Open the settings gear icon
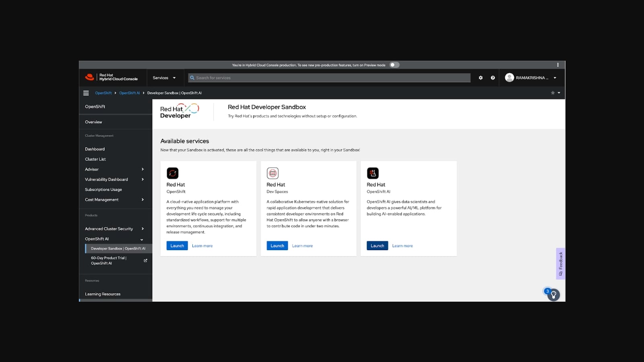Screen dimensions: 644x362 point(481,78)
